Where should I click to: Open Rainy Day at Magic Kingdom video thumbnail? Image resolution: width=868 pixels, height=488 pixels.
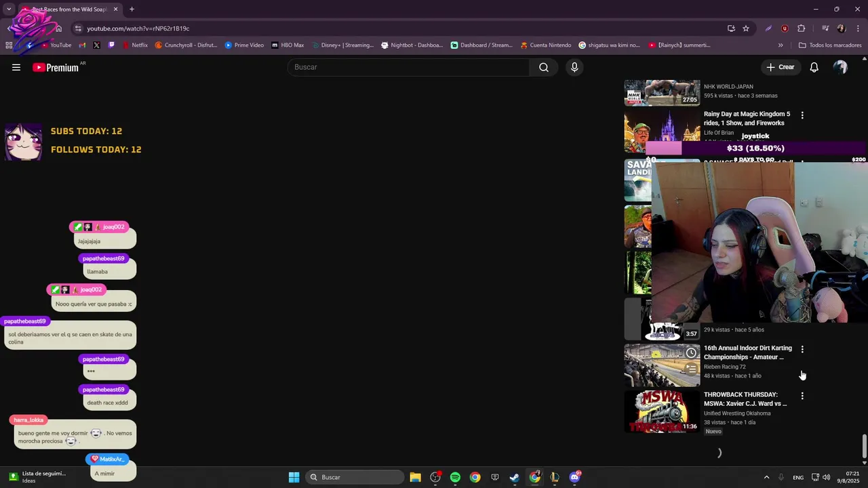click(x=662, y=133)
